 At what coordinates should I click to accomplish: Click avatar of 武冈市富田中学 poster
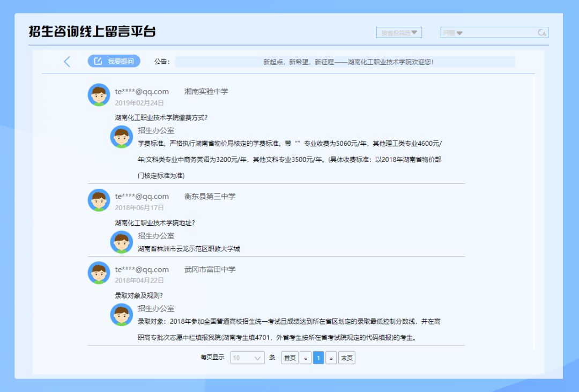(99, 273)
